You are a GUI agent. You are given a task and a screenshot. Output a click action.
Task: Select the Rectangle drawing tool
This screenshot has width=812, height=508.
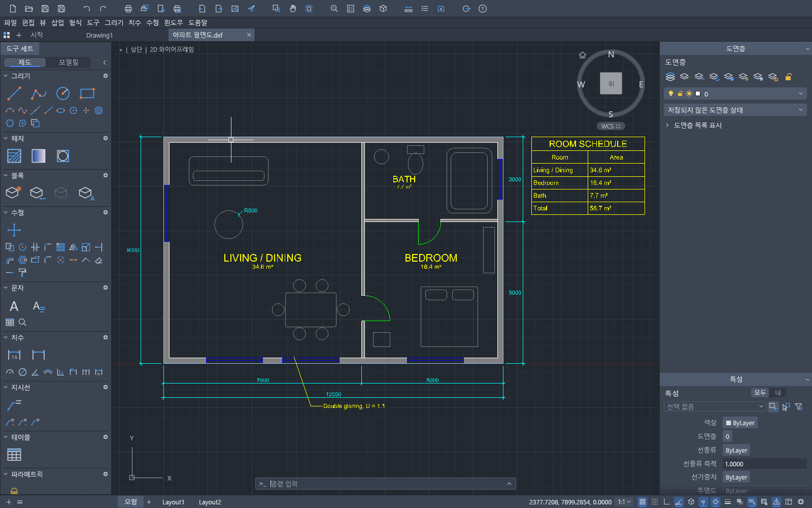pyautogui.click(x=87, y=93)
